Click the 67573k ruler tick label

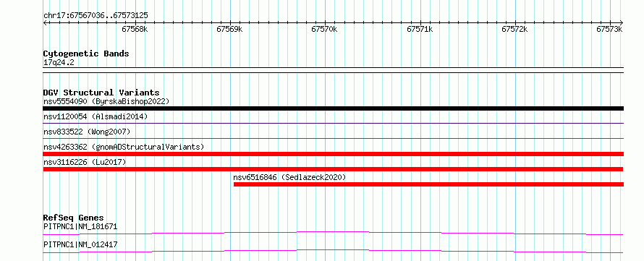tap(610, 29)
